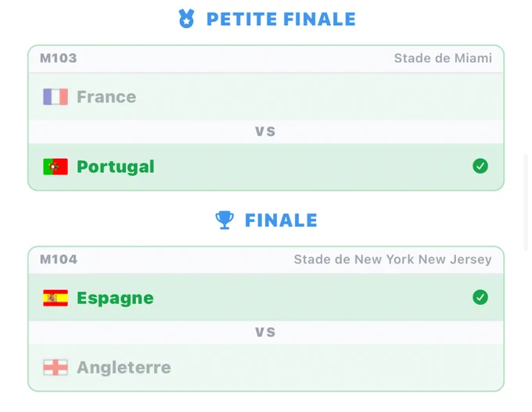The width and height of the screenshot is (532, 412).
Task: Pick Angleterre as winner of the final
Action: coord(266,367)
